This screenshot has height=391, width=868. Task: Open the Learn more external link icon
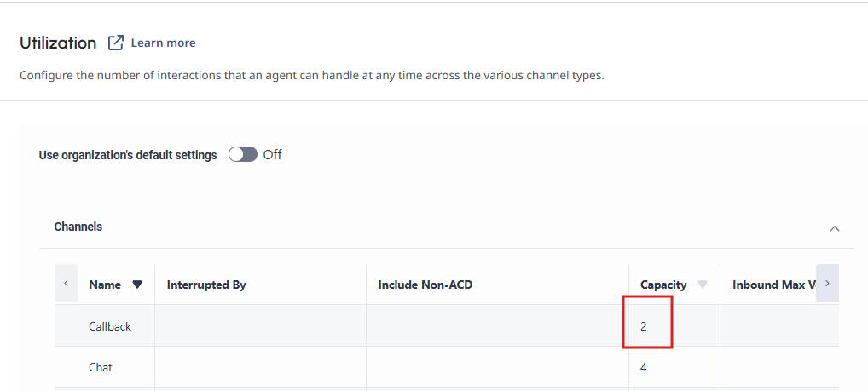115,43
